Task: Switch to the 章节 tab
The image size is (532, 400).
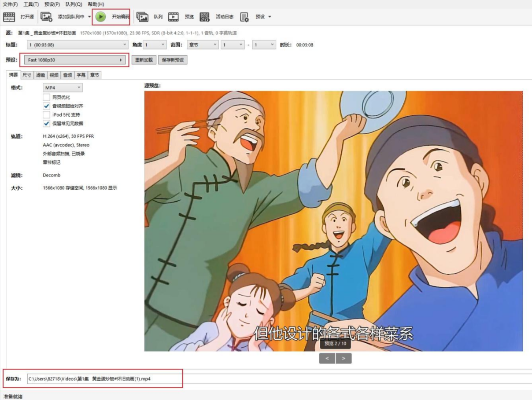Action: pos(95,75)
